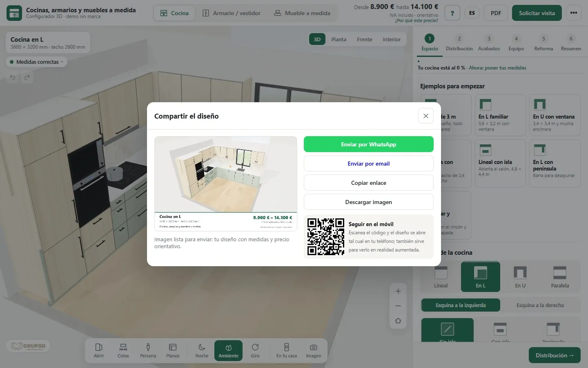Image resolution: width=588 pixels, height=368 pixels.
Task: Click the kitchen design preview thumbnail
Action: (x=226, y=184)
